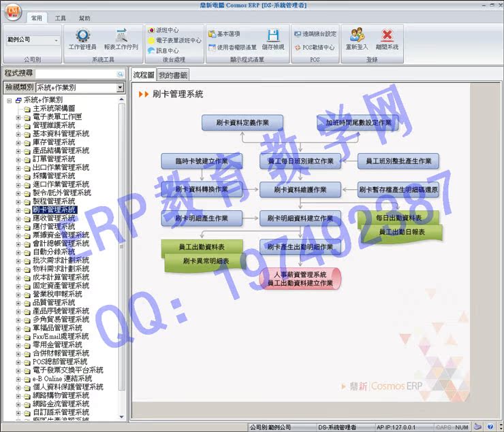Select 網路購物管理系統 in tree
The image size is (504, 432).
(x=61, y=396)
